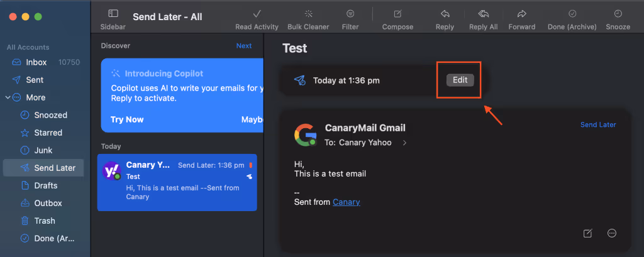This screenshot has height=257, width=644.
Task: Click the Outbox tray icon
Action: (x=25, y=203)
